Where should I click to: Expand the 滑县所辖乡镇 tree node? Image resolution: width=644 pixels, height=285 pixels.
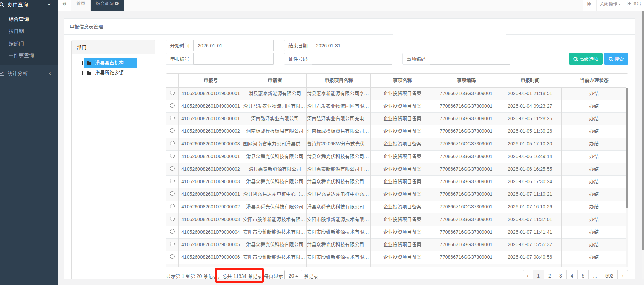pos(80,73)
